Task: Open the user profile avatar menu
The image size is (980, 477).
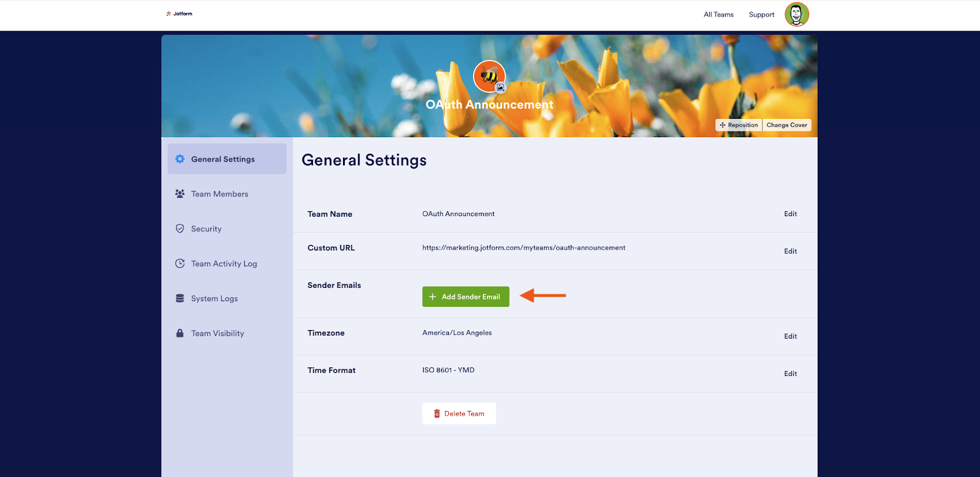Action: pos(797,15)
